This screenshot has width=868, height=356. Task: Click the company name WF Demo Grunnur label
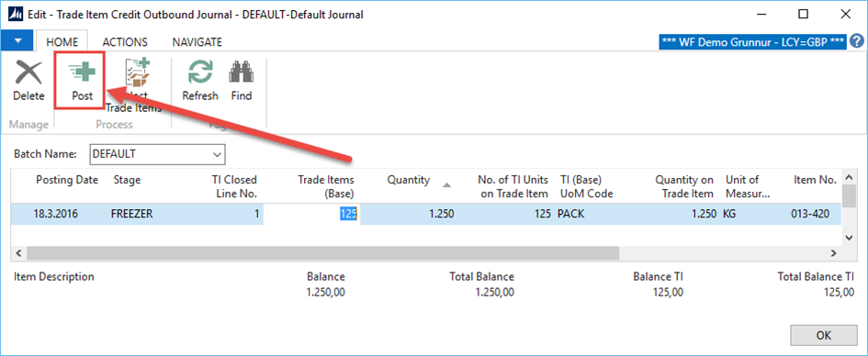753,42
